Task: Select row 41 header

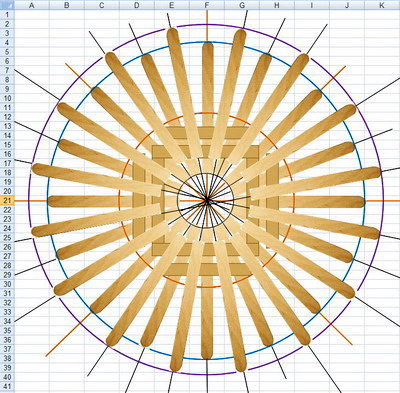Action: [x=7, y=386]
